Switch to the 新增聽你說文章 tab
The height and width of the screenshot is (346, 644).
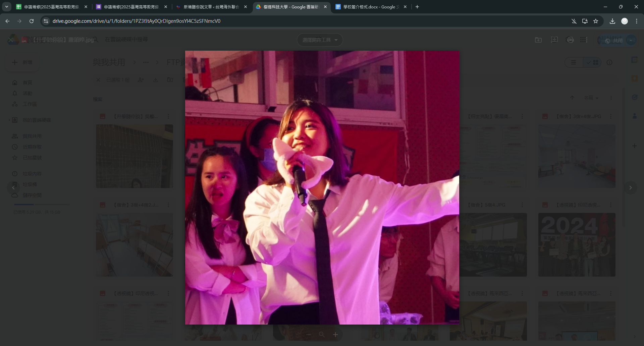coord(211,7)
